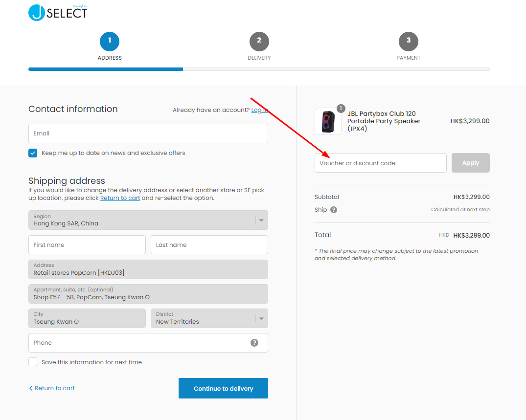The width and height of the screenshot is (526, 420).
Task: Click the Total HK$3,299.00 amount
Action: (x=471, y=235)
